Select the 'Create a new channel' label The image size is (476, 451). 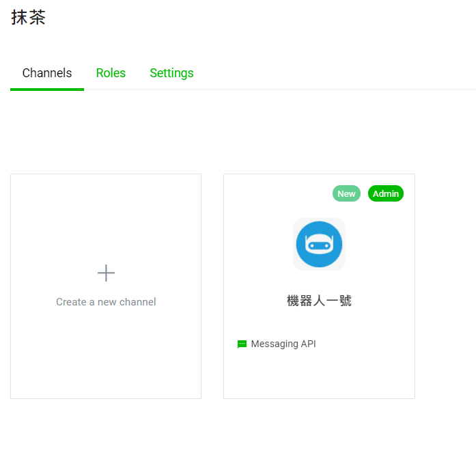[x=106, y=302]
